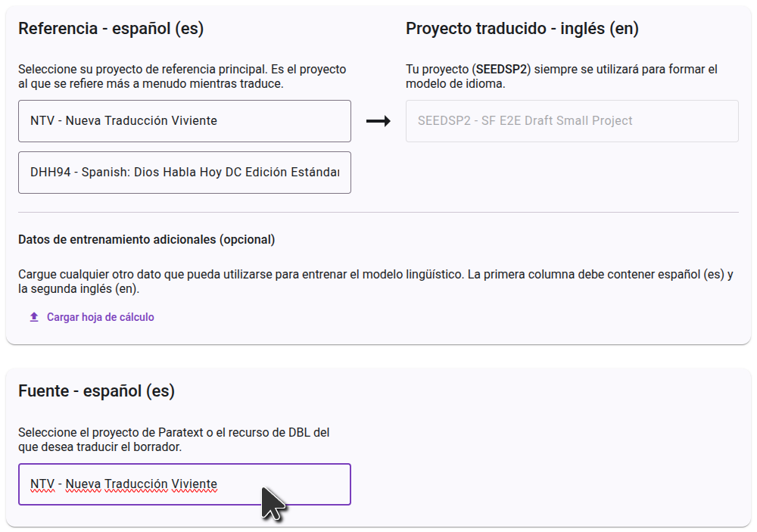Image resolution: width=757 pixels, height=532 pixels.
Task: Click the Fuente - español (es) heading
Action: (x=97, y=391)
